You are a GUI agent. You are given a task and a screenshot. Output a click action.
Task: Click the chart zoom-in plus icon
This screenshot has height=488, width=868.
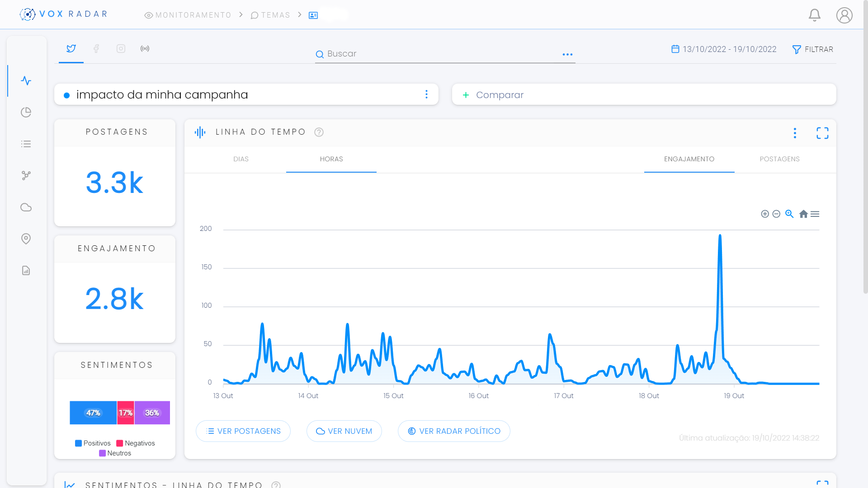(x=764, y=214)
